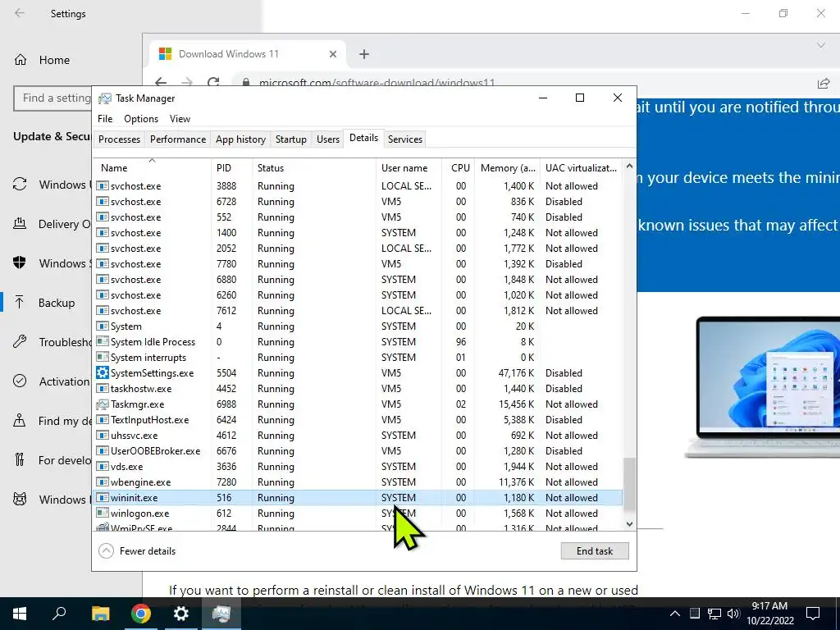Switch to the Processes tab

(x=120, y=139)
